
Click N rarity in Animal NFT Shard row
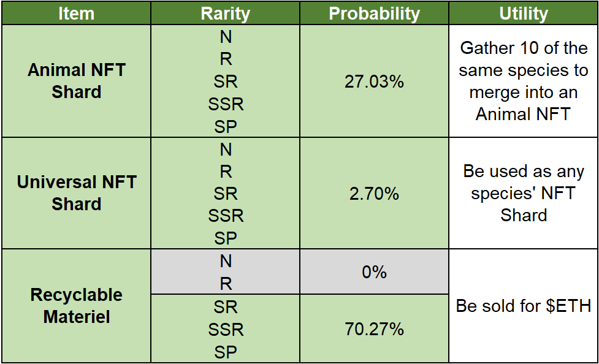(226, 37)
